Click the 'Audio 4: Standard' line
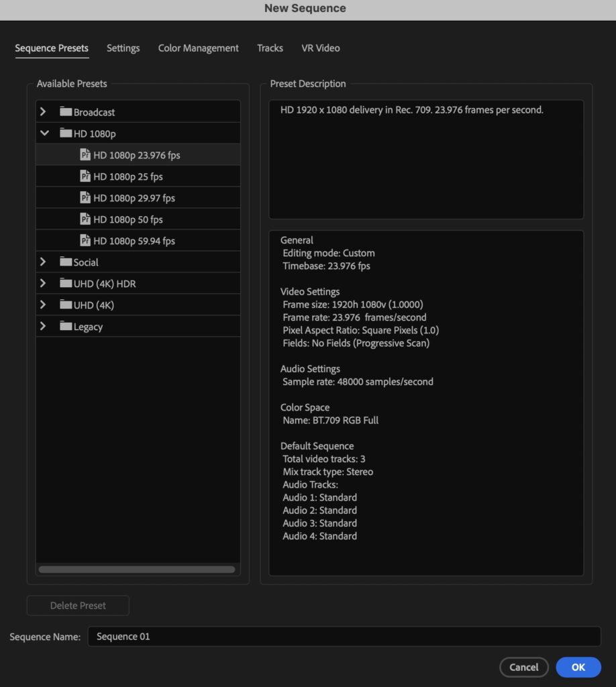 (320, 536)
